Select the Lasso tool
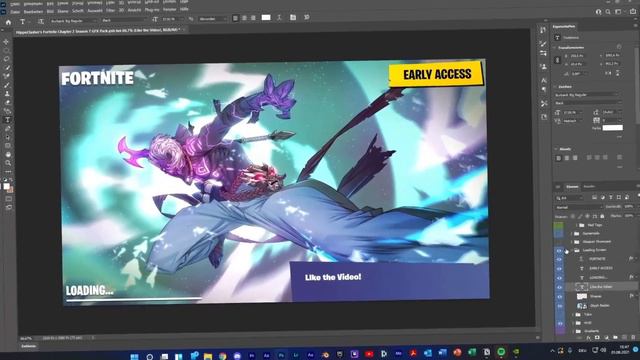The width and height of the screenshot is (640, 360). click(6, 59)
